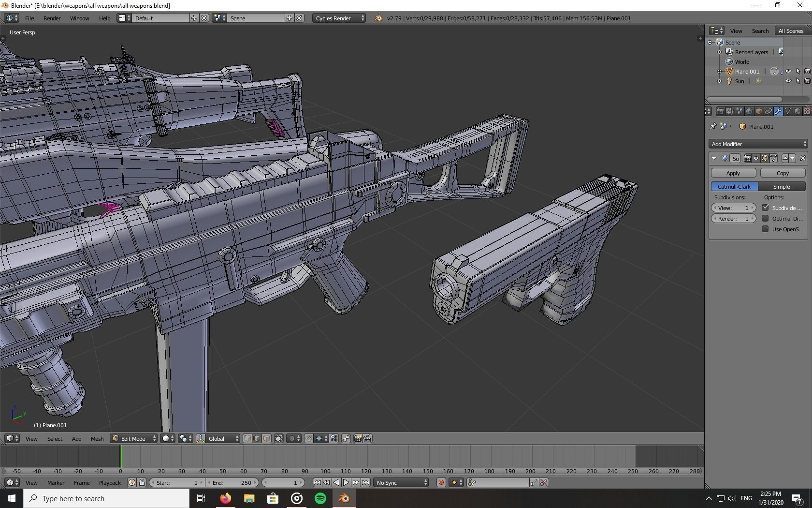Open the File menu
Viewport: 812px width, 508px height.
(29, 18)
